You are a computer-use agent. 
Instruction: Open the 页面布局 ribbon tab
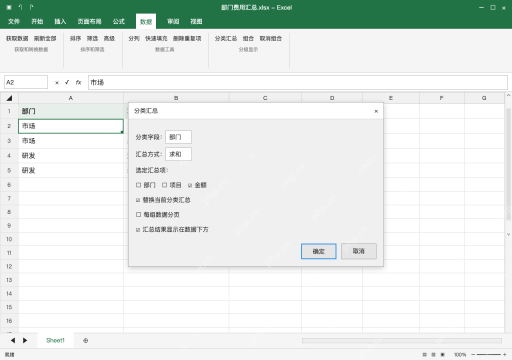click(x=89, y=22)
